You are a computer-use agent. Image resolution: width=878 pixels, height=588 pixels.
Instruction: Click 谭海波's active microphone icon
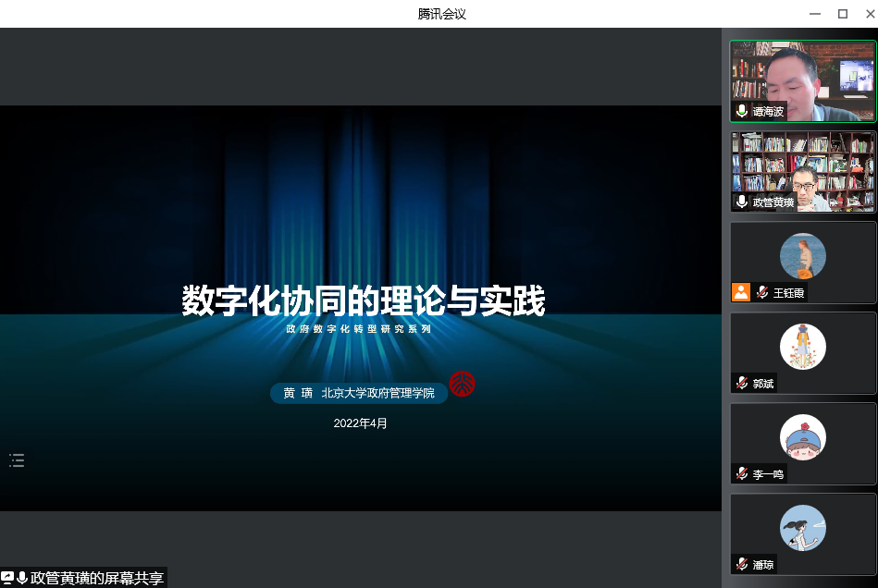tap(742, 111)
